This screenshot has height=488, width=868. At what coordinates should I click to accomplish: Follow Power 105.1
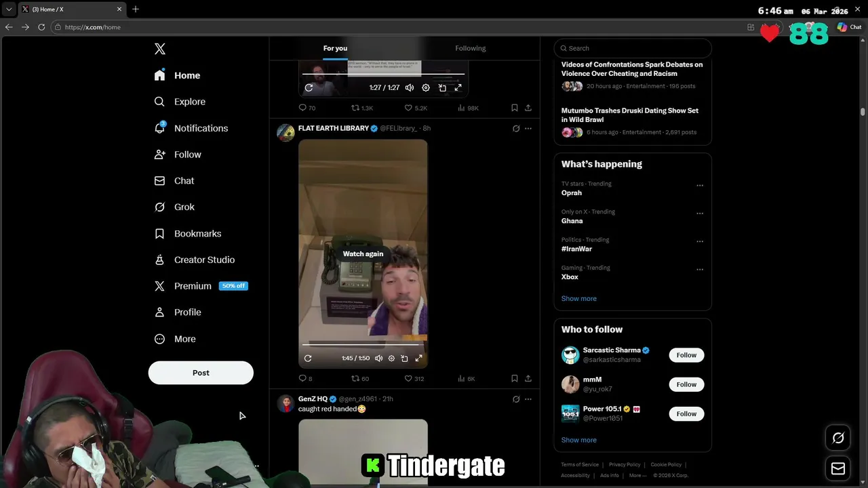(x=686, y=413)
